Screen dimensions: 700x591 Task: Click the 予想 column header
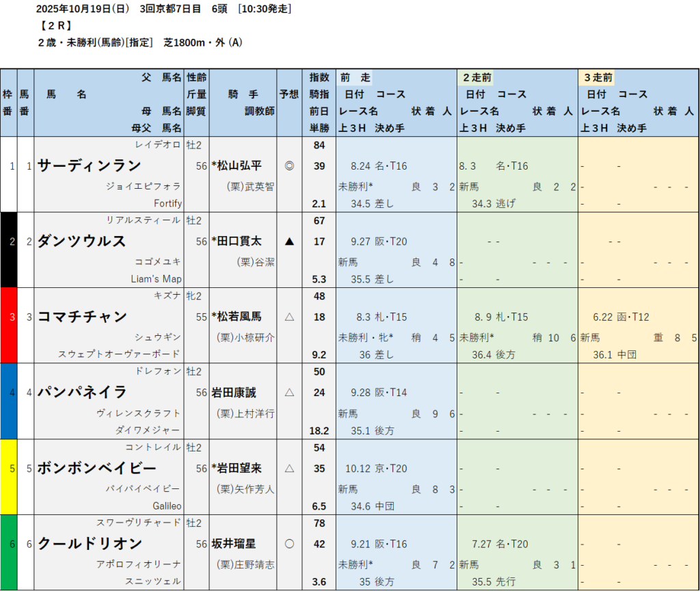[289, 94]
